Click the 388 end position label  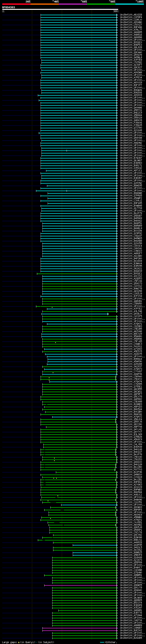coord(115,11)
